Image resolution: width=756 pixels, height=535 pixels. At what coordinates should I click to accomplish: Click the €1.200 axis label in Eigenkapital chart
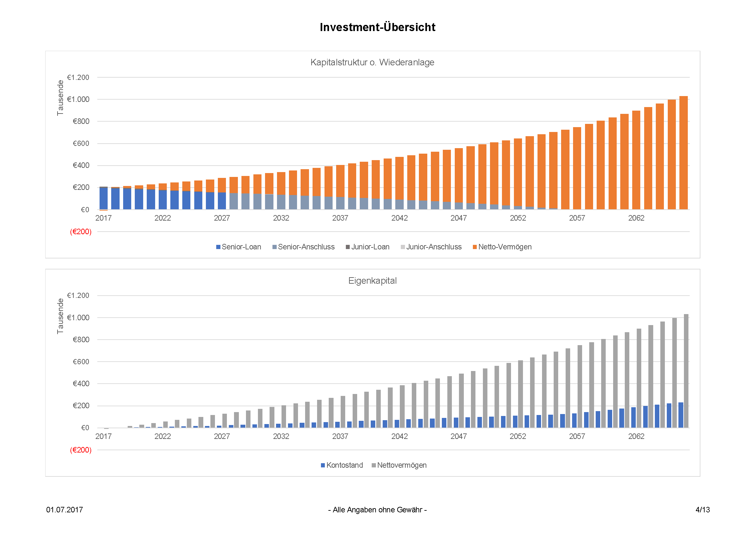coord(78,296)
